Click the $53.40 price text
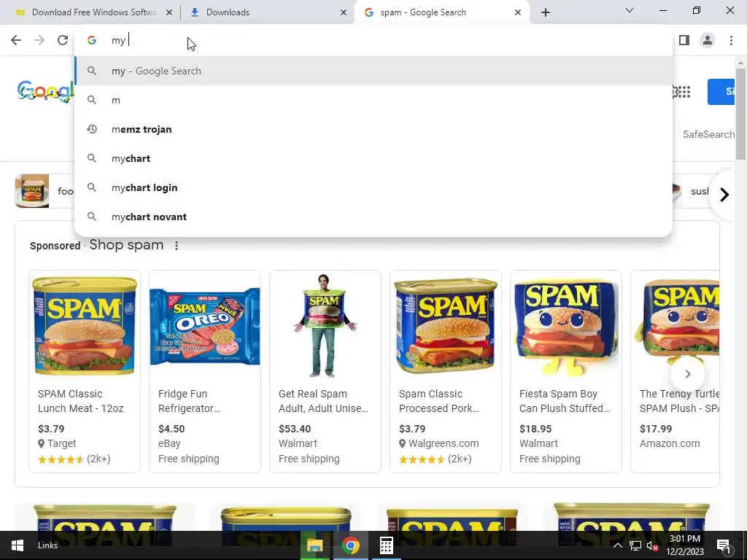Viewport: 747px width, 560px height. 295,429
